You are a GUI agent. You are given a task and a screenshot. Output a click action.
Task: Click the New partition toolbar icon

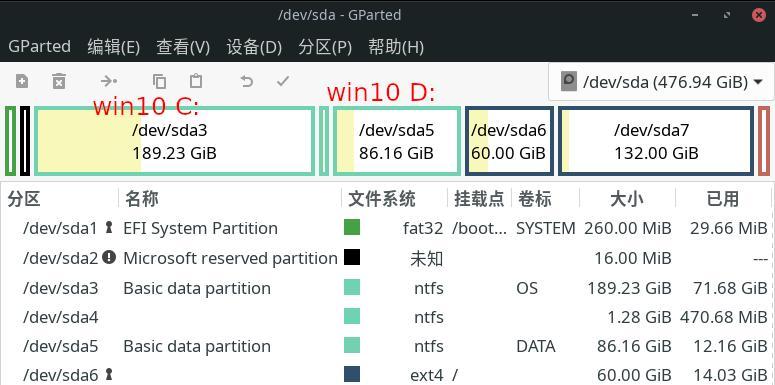click(22, 81)
